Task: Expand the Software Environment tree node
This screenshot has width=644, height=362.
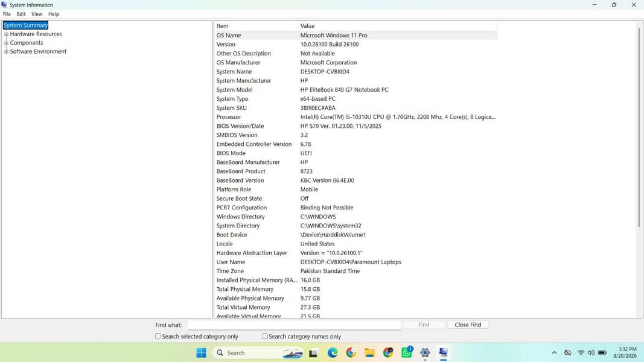Action: coord(6,51)
